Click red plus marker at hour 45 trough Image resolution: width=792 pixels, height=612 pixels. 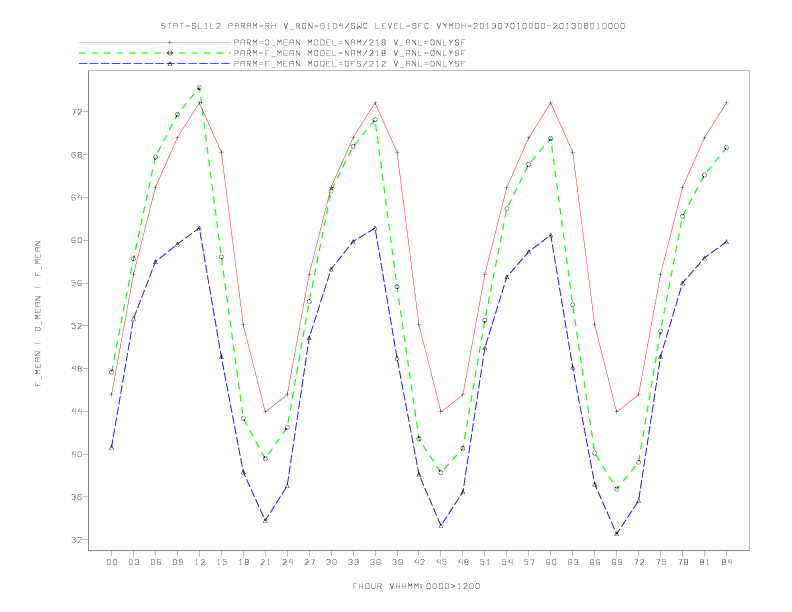[x=441, y=412]
